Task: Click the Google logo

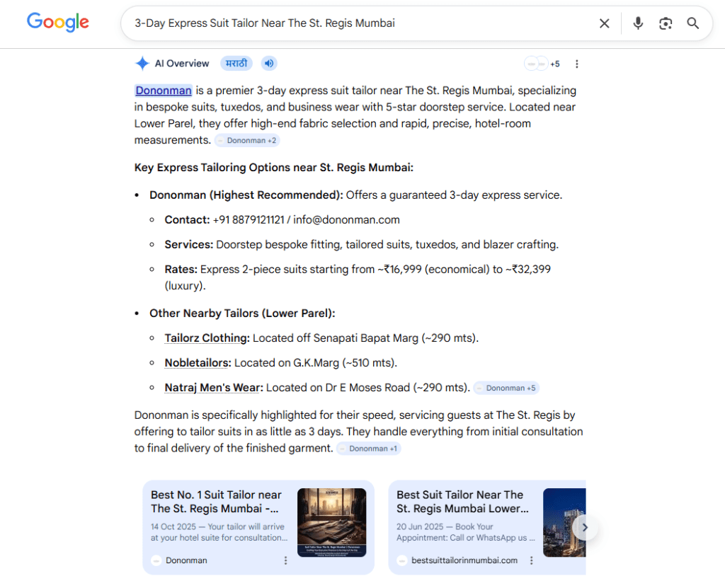Action: [x=58, y=22]
